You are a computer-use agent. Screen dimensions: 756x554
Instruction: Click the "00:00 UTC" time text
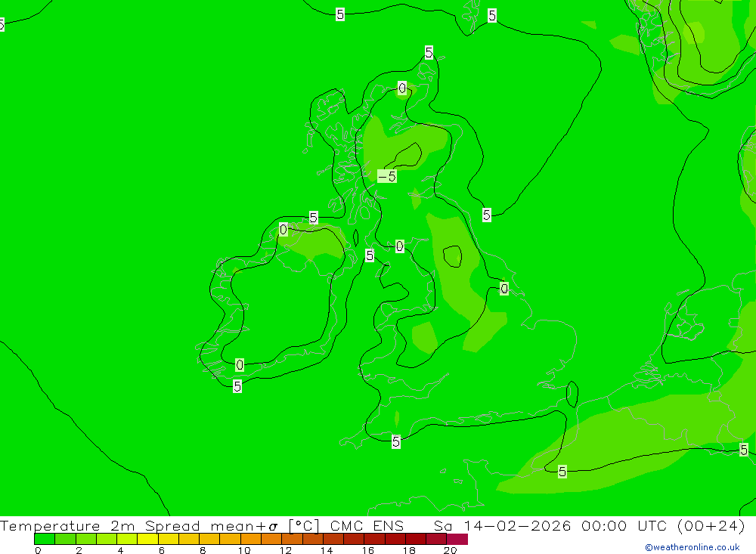pyautogui.click(x=624, y=525)
